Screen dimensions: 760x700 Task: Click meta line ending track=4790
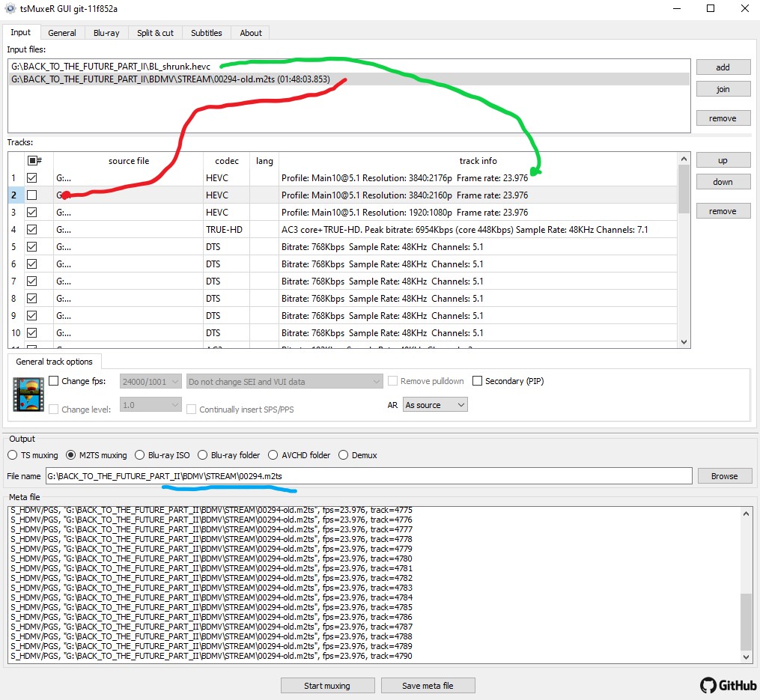pyautogui.click(x=211, y=656)
